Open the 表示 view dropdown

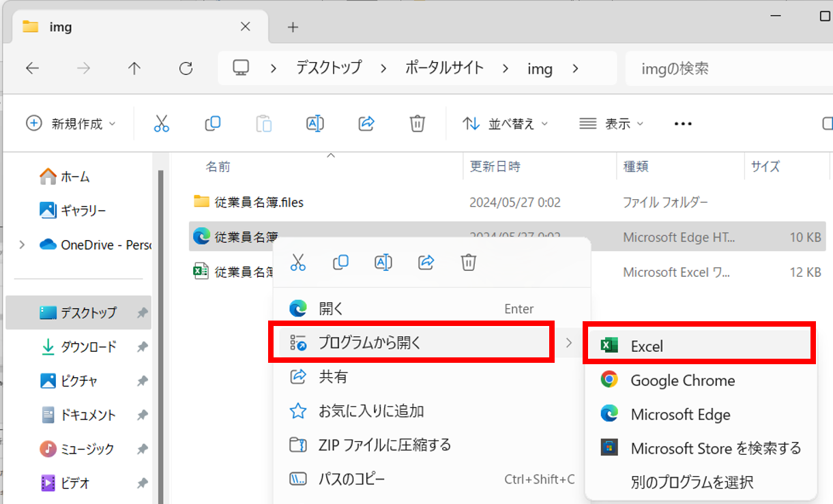tap(611, 123)
